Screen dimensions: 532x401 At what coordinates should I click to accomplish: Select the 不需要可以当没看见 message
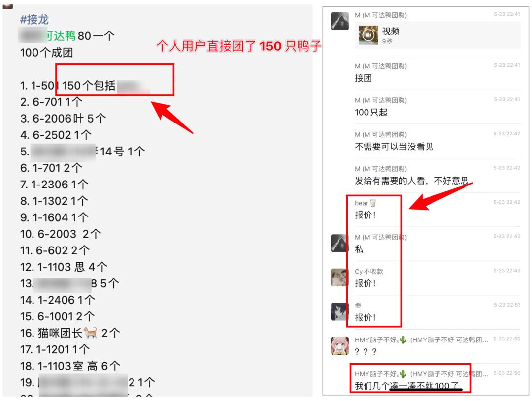click(394, 147)
